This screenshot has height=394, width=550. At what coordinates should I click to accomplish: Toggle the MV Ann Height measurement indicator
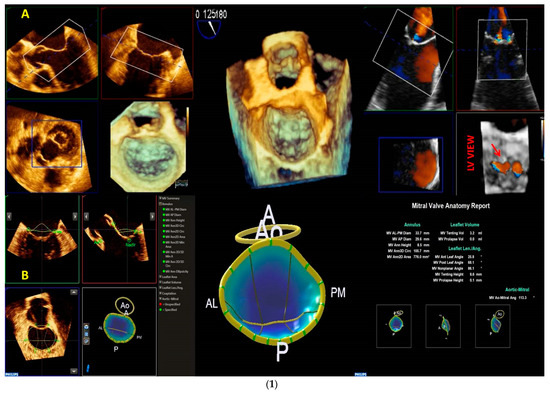(164, 220)
